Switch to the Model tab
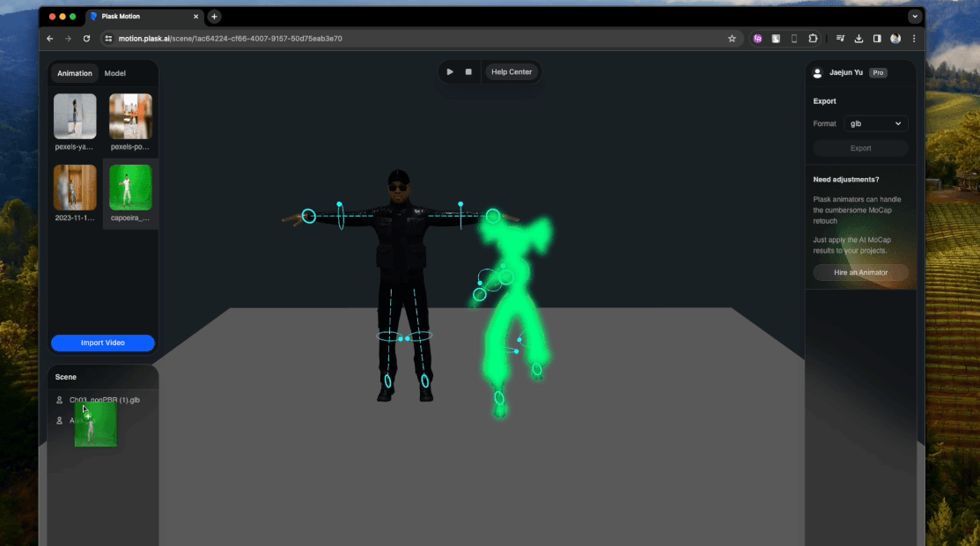Image resolution: width=980 pixels, height=546 pixels. pos(114,73)
